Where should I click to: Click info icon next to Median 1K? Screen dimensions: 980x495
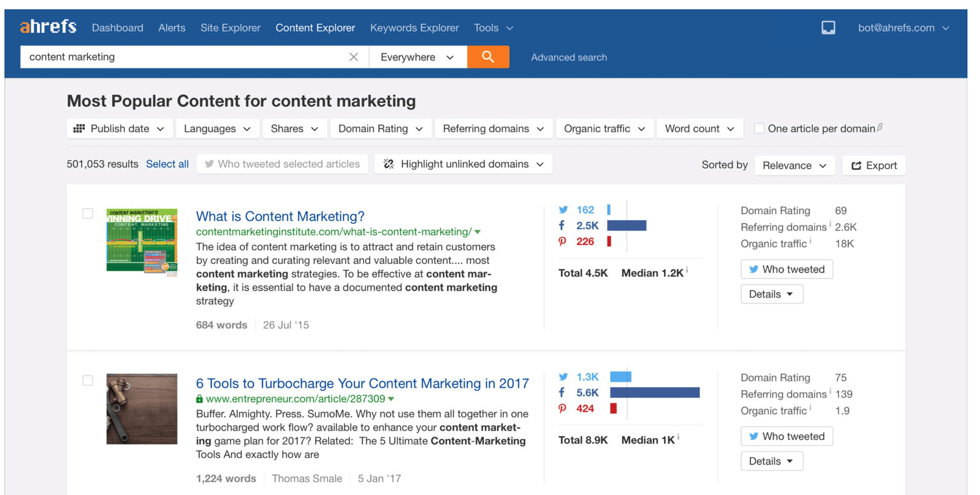678,437
